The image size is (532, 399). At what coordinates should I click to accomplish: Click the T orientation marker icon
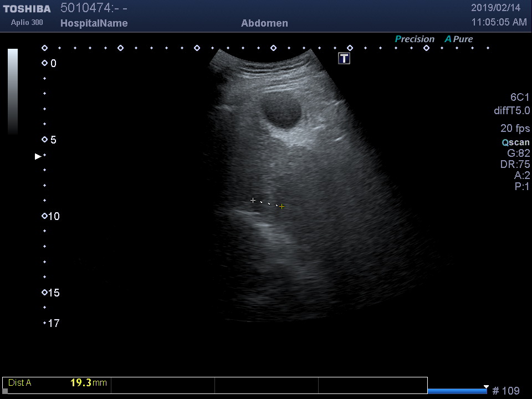[344, 58]
